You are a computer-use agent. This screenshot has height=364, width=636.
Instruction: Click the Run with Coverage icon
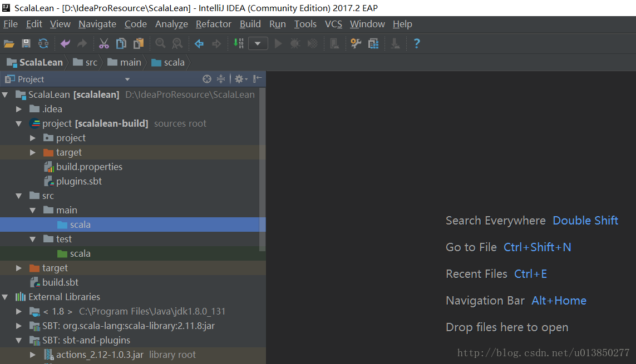coord(313,43)
